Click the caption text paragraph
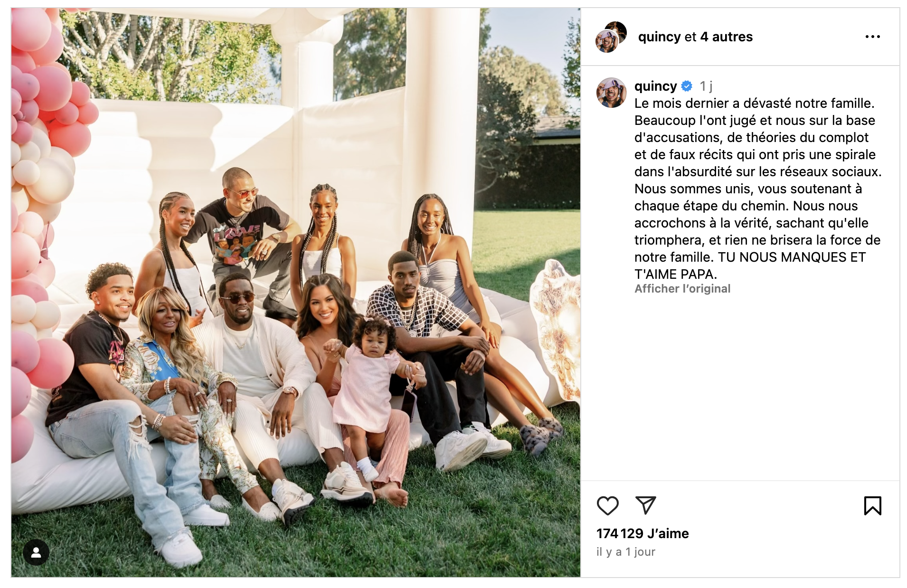Screen dimensions: 907x588 click(x=758, y=189)
